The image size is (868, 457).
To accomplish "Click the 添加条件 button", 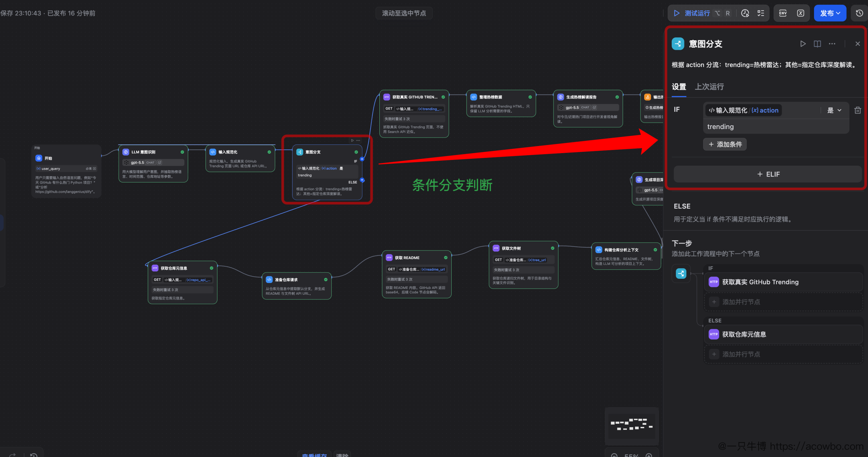I will pos(725,144).
